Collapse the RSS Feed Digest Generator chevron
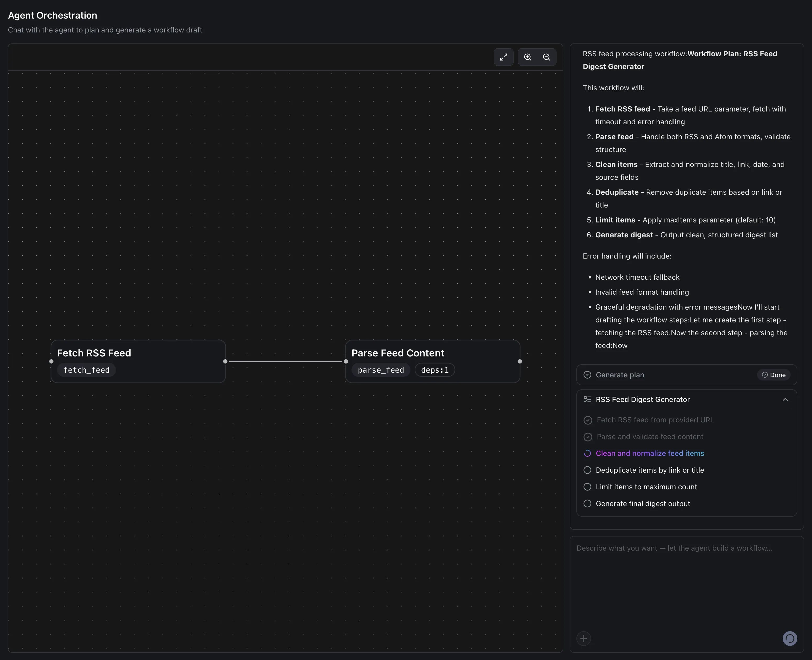 click(785, 399)
